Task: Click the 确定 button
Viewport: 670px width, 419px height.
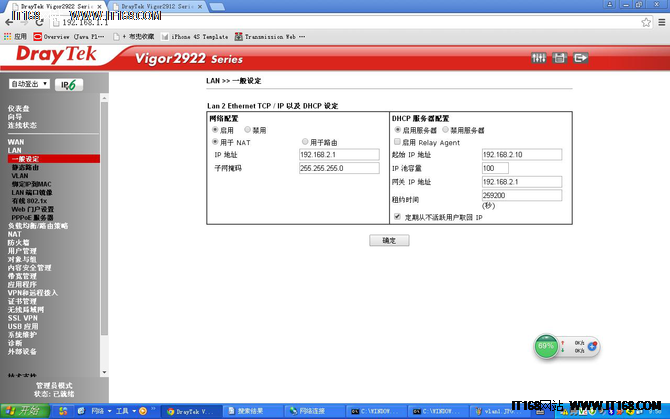Action: coord(389,241)
